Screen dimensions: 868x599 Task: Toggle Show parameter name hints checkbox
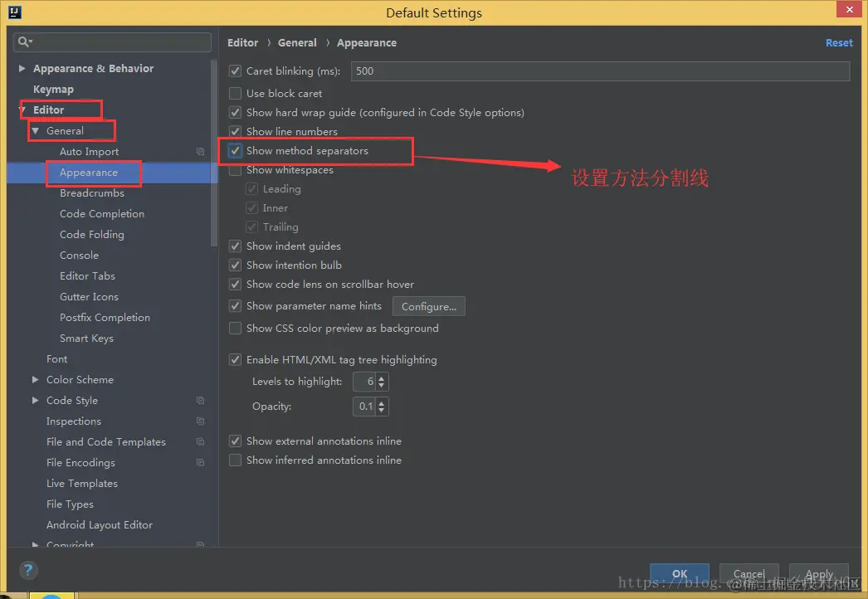(x=236, y=305)
